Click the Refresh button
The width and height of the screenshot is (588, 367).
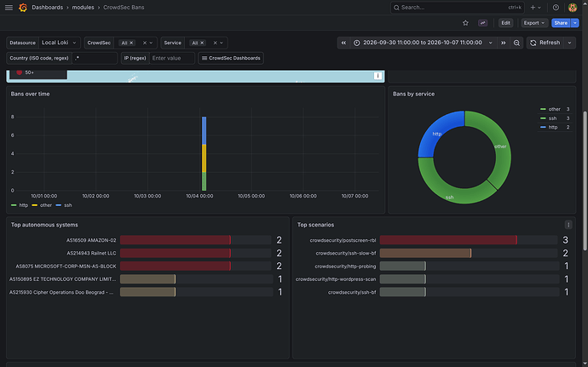tap(545, 43)
